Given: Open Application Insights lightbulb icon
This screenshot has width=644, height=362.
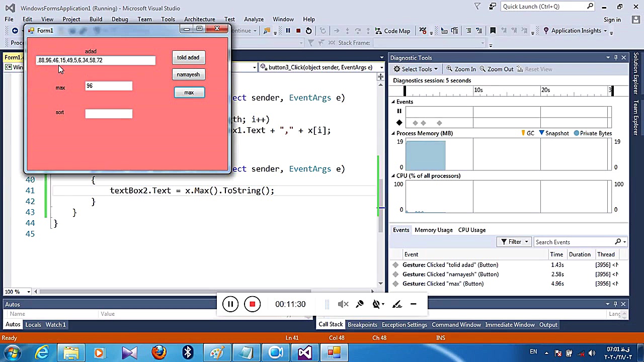Looking at the screenshot, I should pyautogui.click(x=546, y=31).
